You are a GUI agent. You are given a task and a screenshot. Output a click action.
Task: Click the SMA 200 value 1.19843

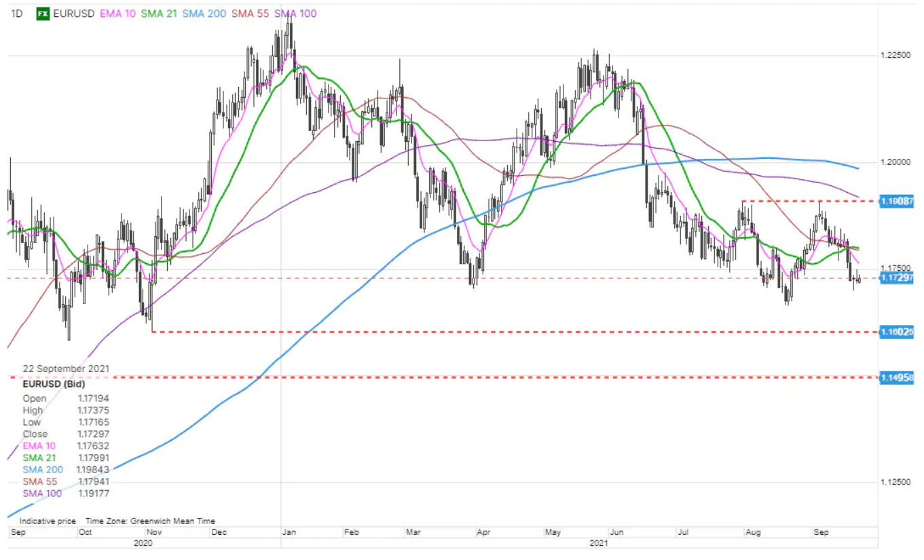[94, 470]
